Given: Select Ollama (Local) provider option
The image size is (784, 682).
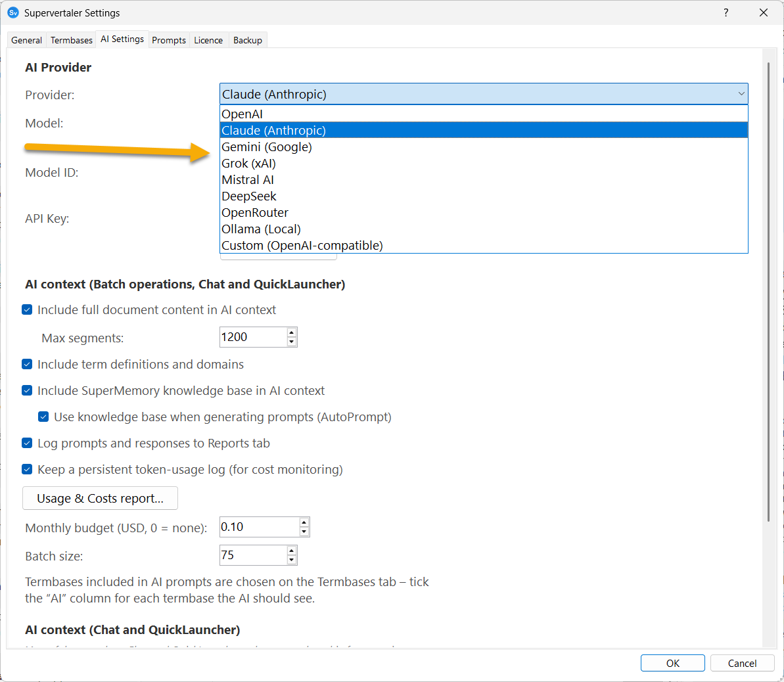Looking at the screenshot, I should coord(484,229).
